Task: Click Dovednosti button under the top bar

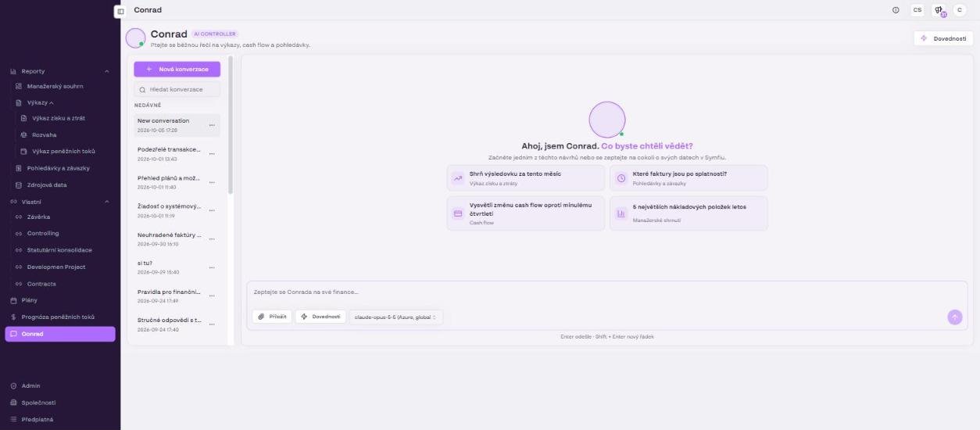Action: pos(943,38)
